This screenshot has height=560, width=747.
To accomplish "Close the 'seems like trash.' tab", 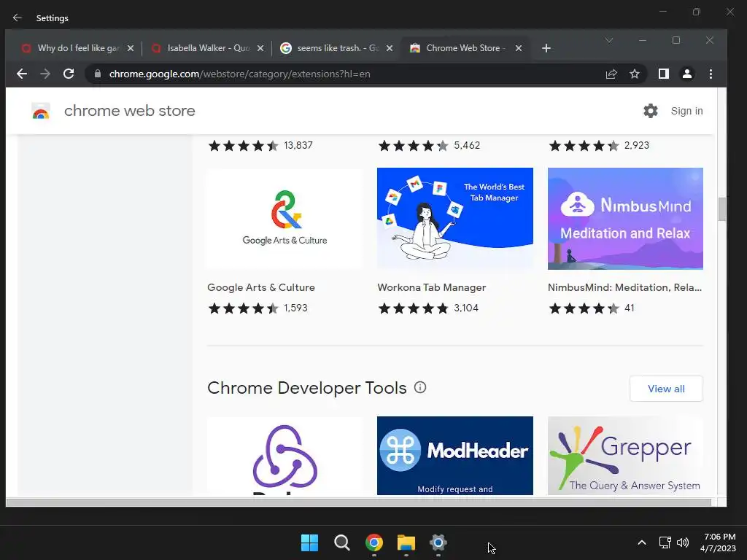I will pos(390,48).
